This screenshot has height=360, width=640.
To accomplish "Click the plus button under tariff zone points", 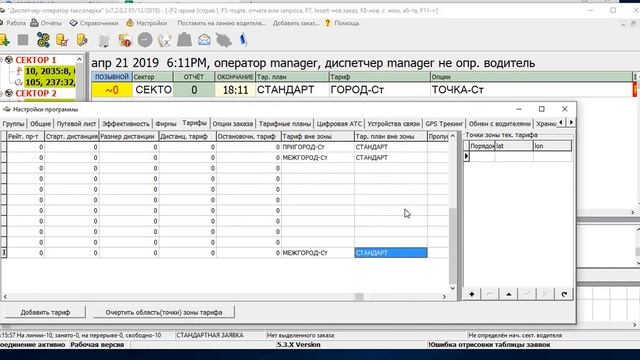I will click(472, 294).
